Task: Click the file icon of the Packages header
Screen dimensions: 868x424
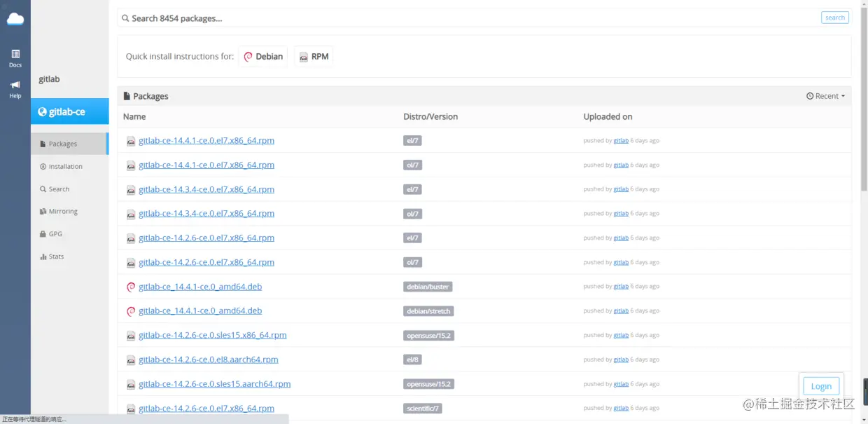Action: pos(127,96)
